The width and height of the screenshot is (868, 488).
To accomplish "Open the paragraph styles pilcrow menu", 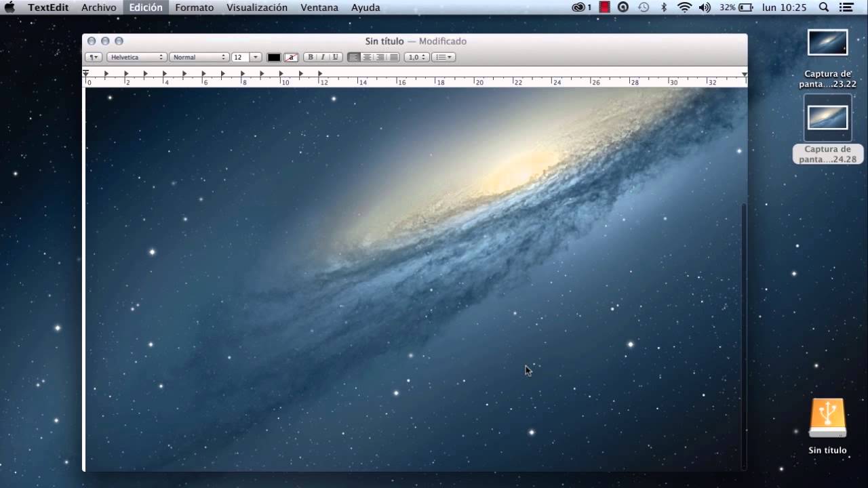I will (94, 58).
